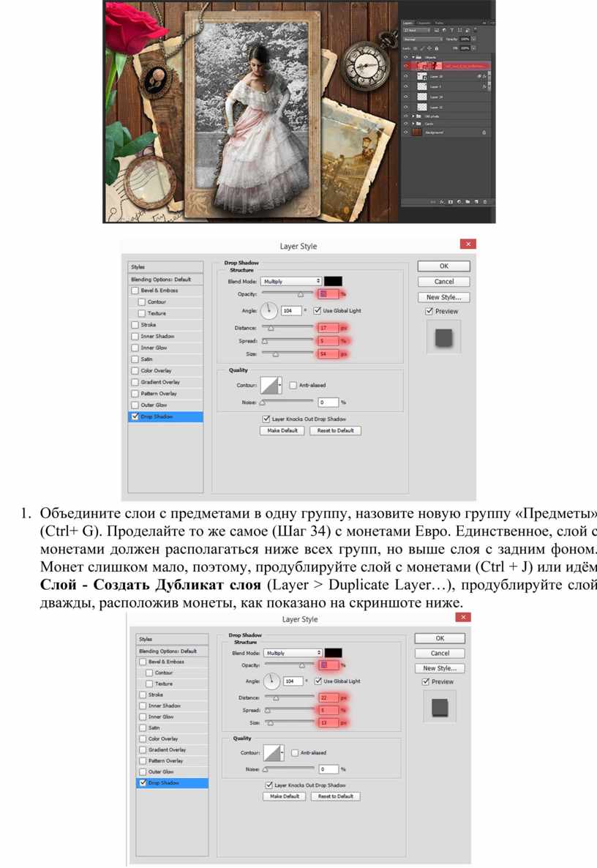The image size is (597, 868).
Task: Open the fx Add Layer Style menu
Action: 441,202
